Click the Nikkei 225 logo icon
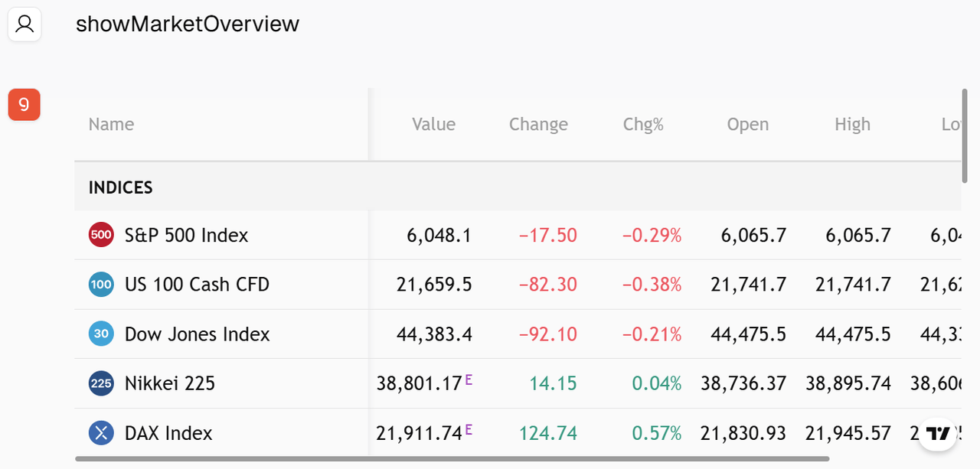 click(101, 383)
